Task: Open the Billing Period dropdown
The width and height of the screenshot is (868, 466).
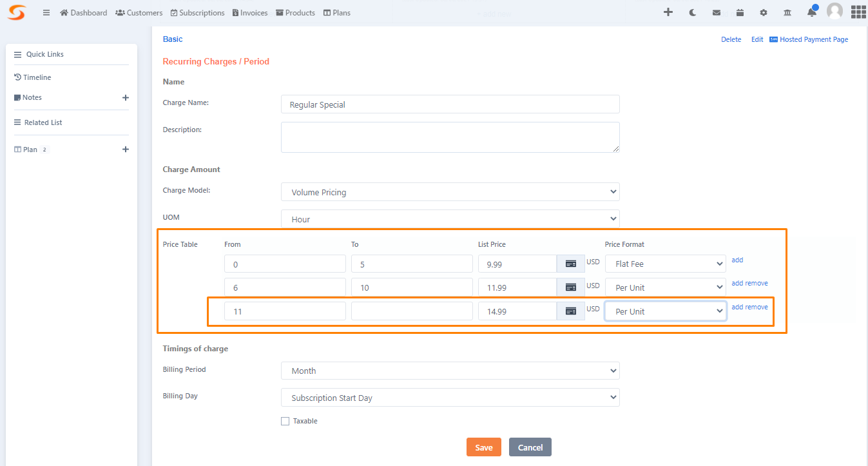Action: click(x=450, y=371)
